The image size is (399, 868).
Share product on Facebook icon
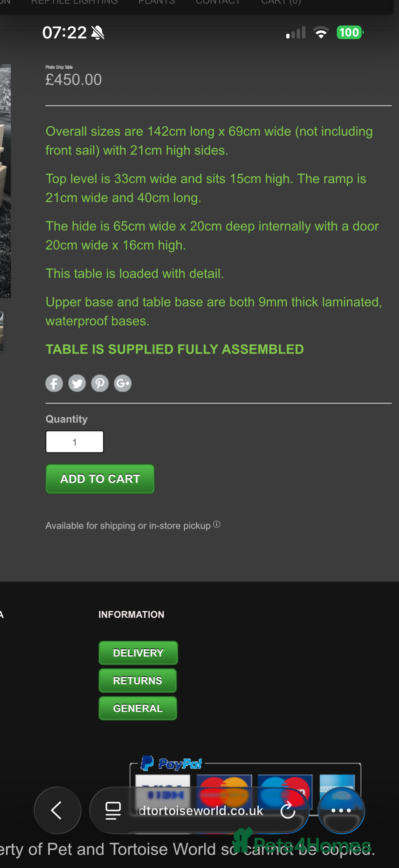click(54, 383)
